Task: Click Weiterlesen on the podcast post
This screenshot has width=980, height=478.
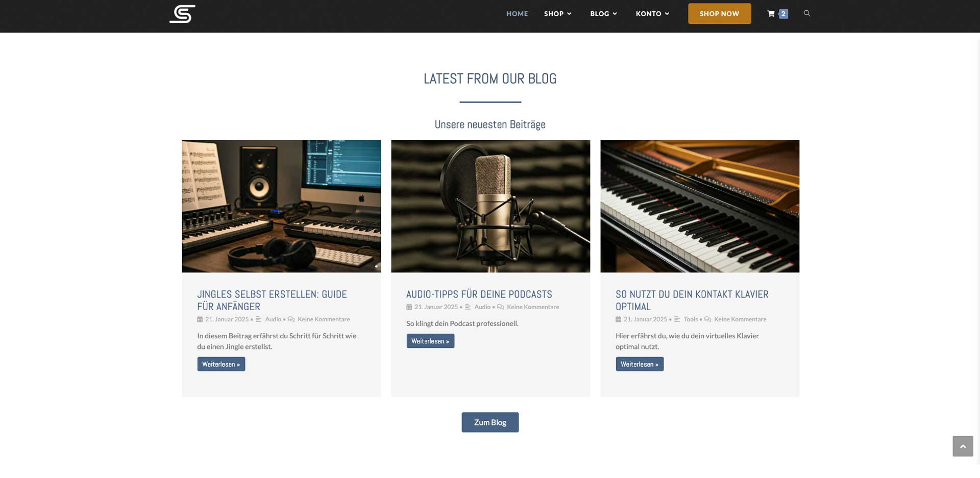Action: (x=430, y=341)
